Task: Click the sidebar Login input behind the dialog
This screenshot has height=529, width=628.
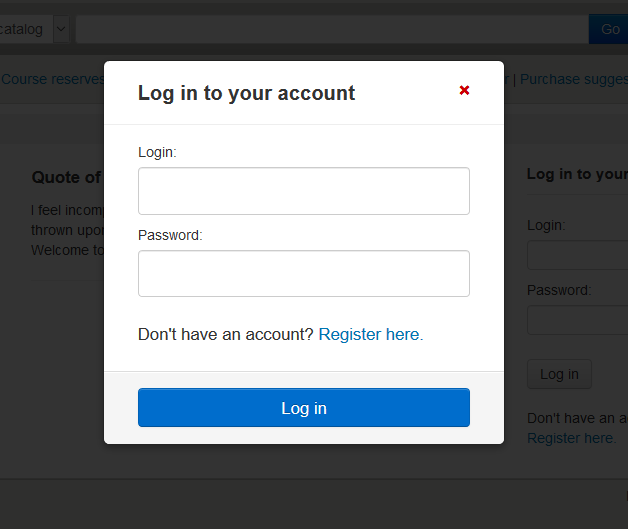Action: [x=577, y=255]
